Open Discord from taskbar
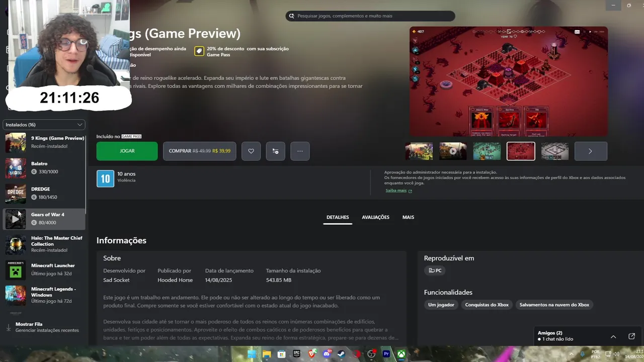Image resolution: width=644 pixels, height=362 pixels. [327, 354]
